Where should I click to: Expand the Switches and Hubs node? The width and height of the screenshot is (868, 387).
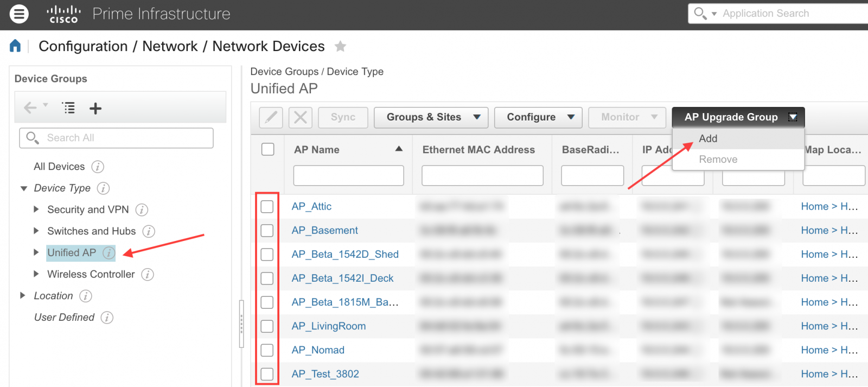[x=36, y=231]
